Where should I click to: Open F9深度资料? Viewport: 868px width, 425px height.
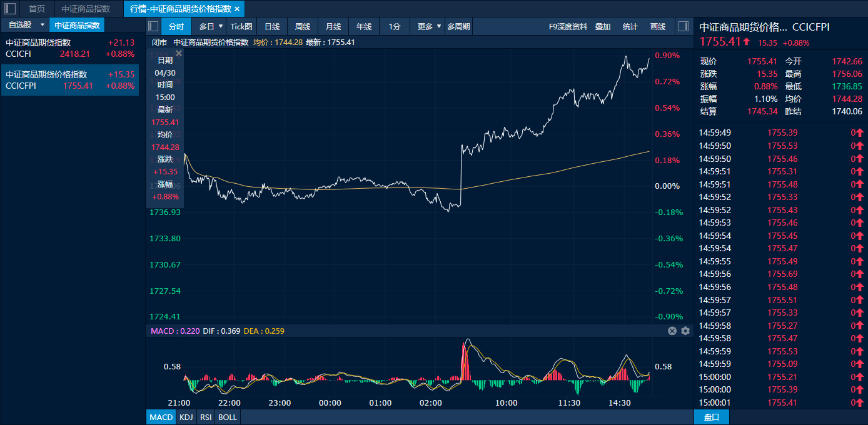(x=568, y=26)
